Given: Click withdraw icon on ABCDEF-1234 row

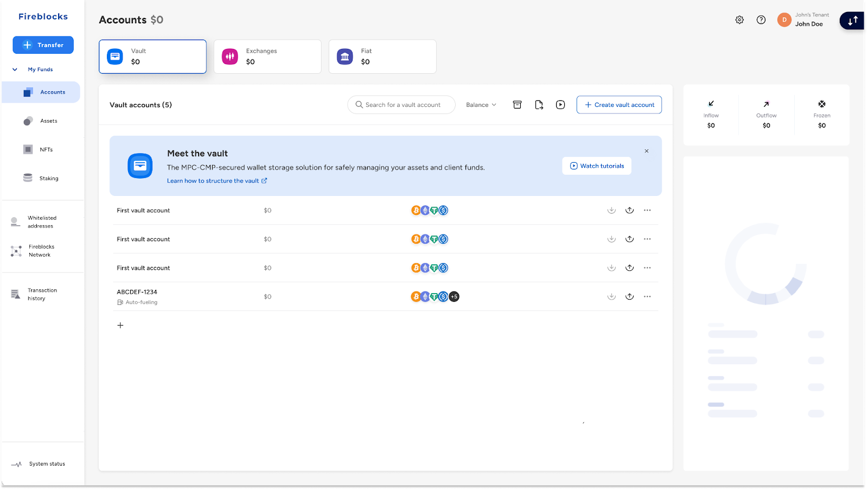Looking at the screenshot, I should click(x=629, y=296).
